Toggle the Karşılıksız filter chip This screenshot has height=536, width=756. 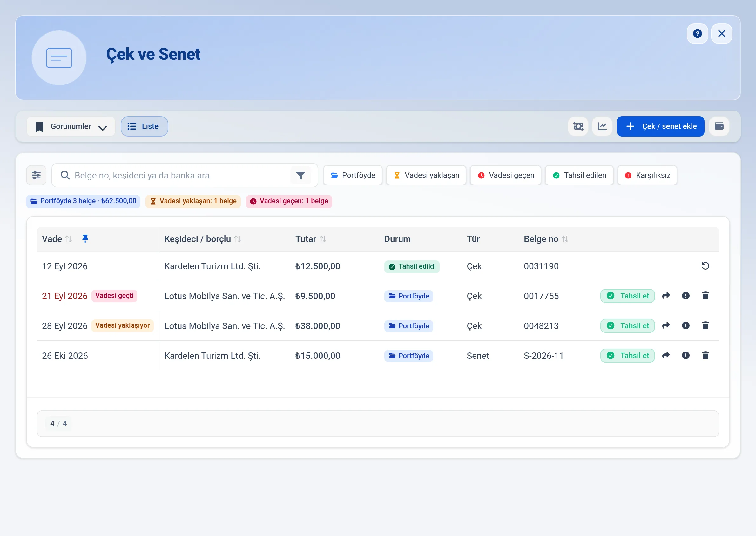(x=647, y=175)
